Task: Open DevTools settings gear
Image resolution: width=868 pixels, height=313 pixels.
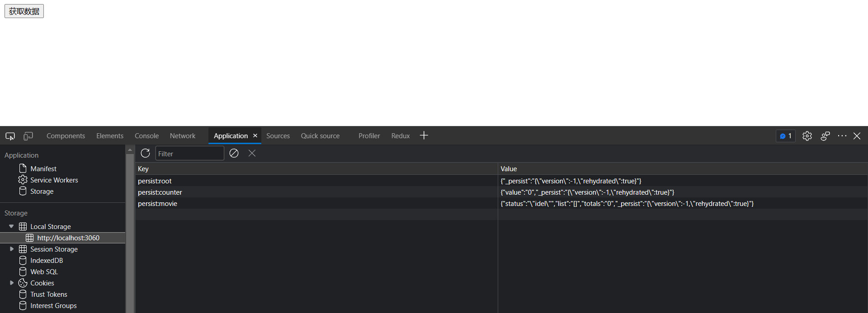Action: 807,136
